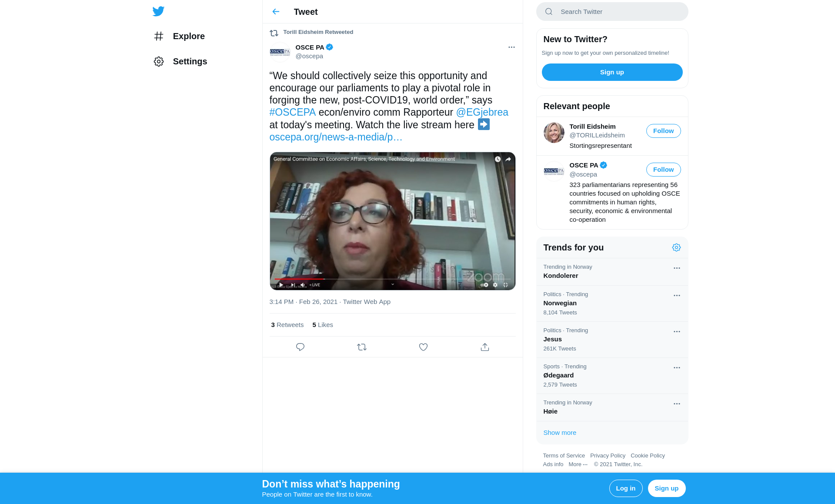Expand More in footer links

[578, 464]
